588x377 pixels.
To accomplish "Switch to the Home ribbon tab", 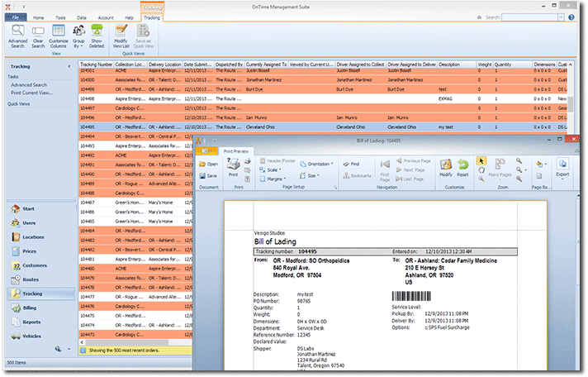I will pyautogui.click(x=38, y=17).
